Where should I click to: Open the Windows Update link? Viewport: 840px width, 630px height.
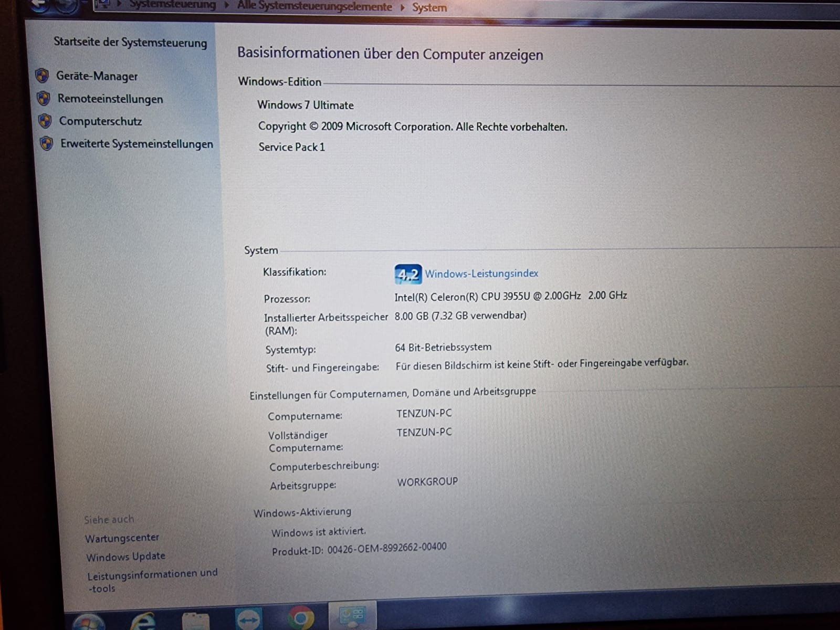[125, 556]
